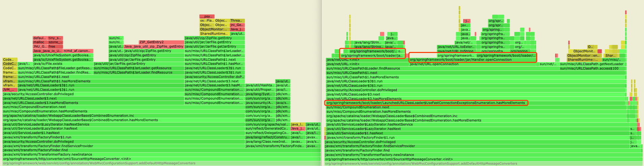The width and height of the screenshot is (644, 166).
Task: Select the URLClassPath.access$100 frame
Action: tap(592, 68)
